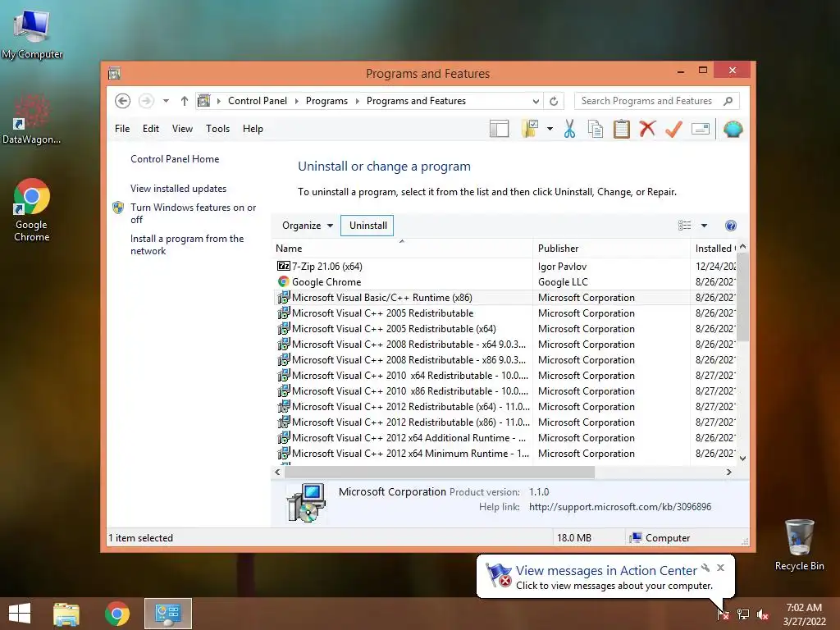
Task: Open Control Panel Home link
Action: (x=175, y=159)
